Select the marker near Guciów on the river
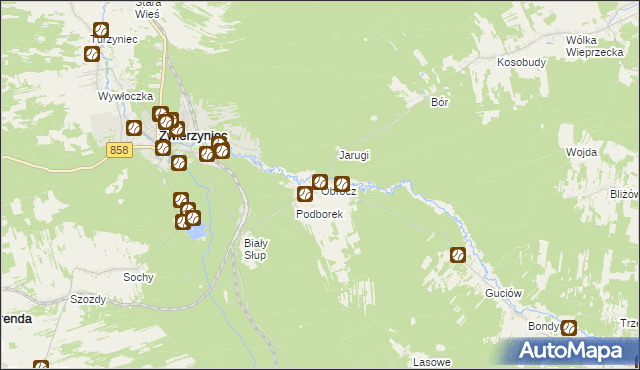640x370 pixels. point(458,255)
